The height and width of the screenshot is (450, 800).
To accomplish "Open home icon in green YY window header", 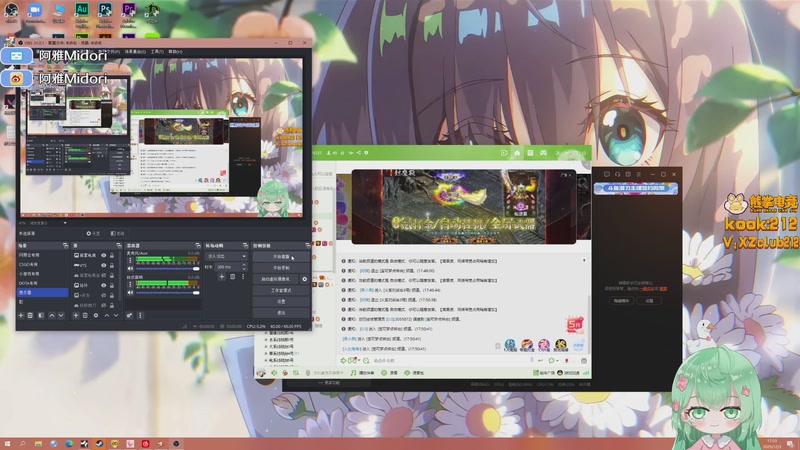I will [517, 153].
